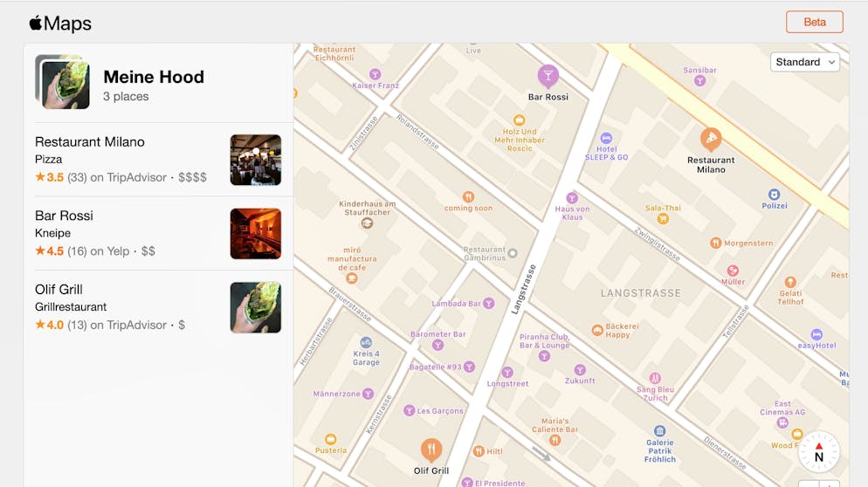Select the Kreis 4 Garage marker
Viewport: 868px width, 487px height.
coord(366,343)
